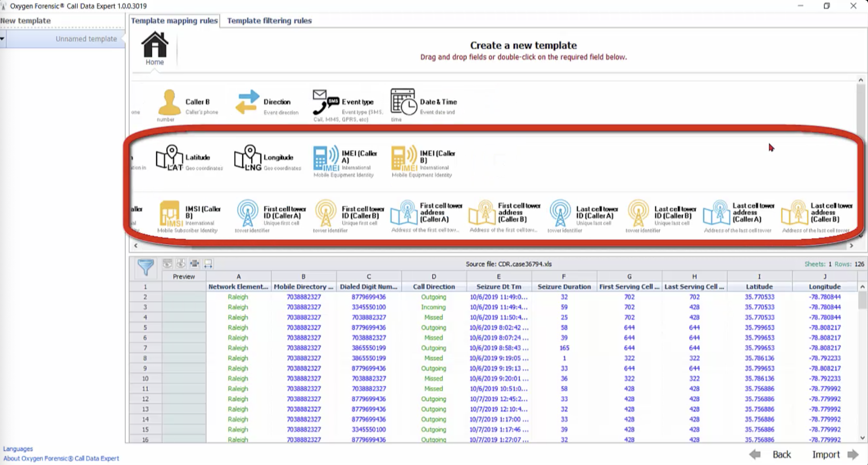Select column A header

pyautogui.click(x=239, y=276)
